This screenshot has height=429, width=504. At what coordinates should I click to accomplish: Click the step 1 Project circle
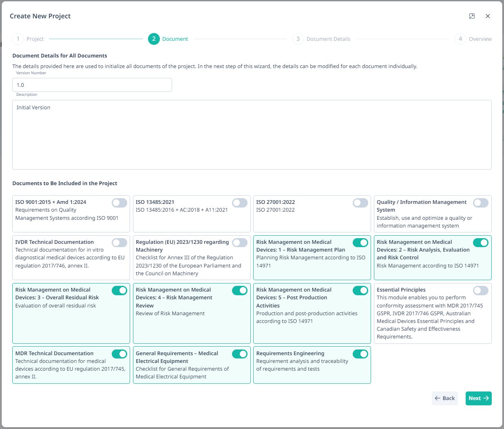[18, 39]
